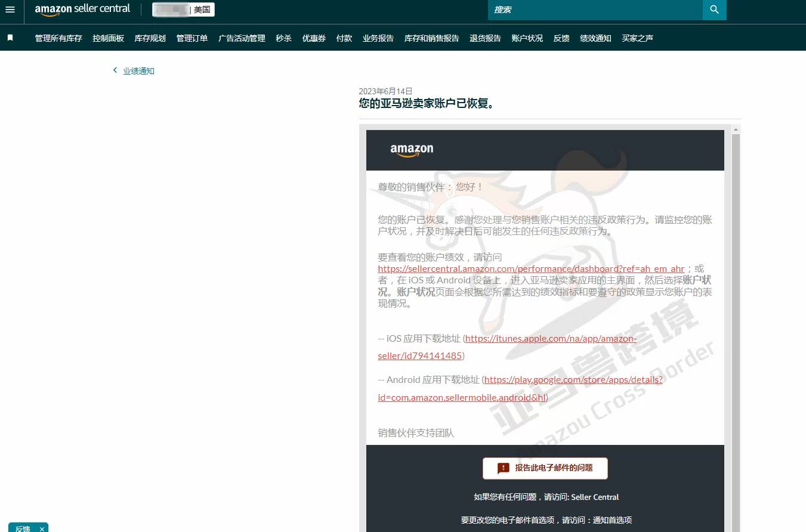Click the date 2023年6月14日
This screenshot has width=806, height=532.
coord(385,91)
